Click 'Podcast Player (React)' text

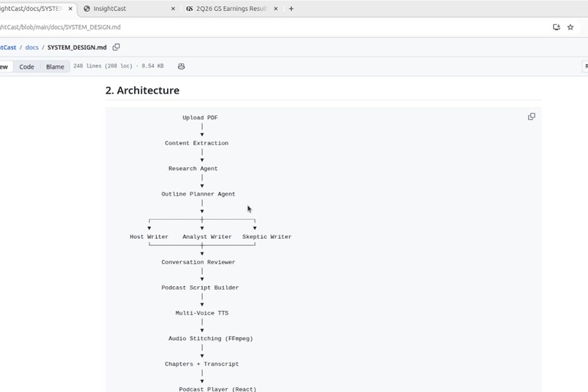tap(217, 389)
